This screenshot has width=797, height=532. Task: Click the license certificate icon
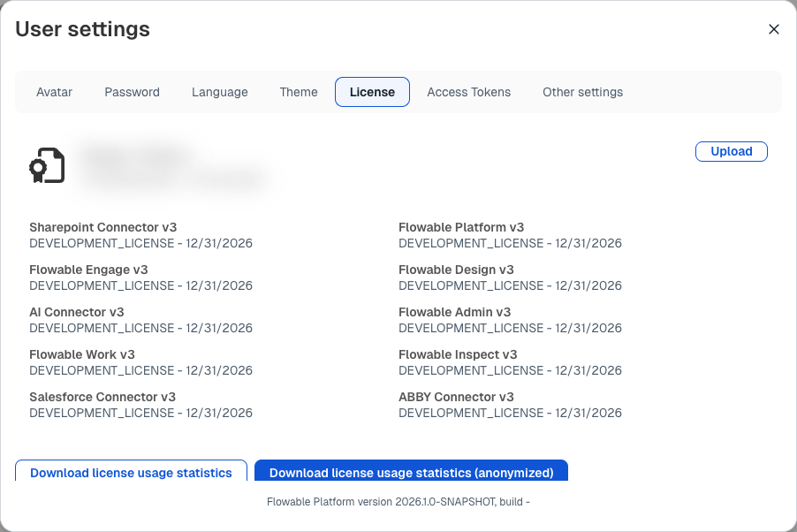47,165
